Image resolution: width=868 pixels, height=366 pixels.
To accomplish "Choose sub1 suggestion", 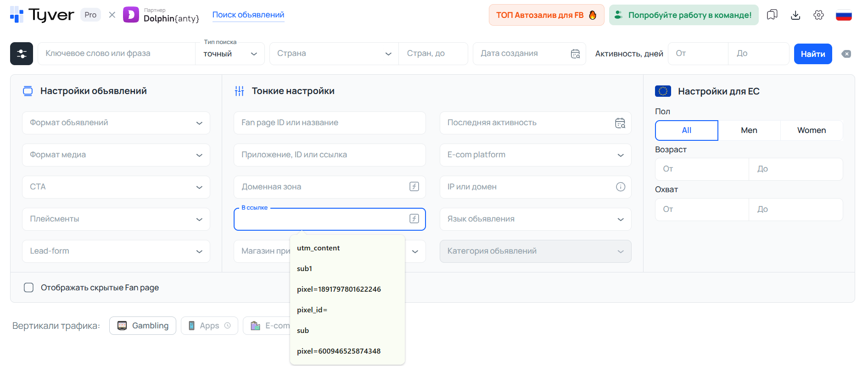I will 347,269.
